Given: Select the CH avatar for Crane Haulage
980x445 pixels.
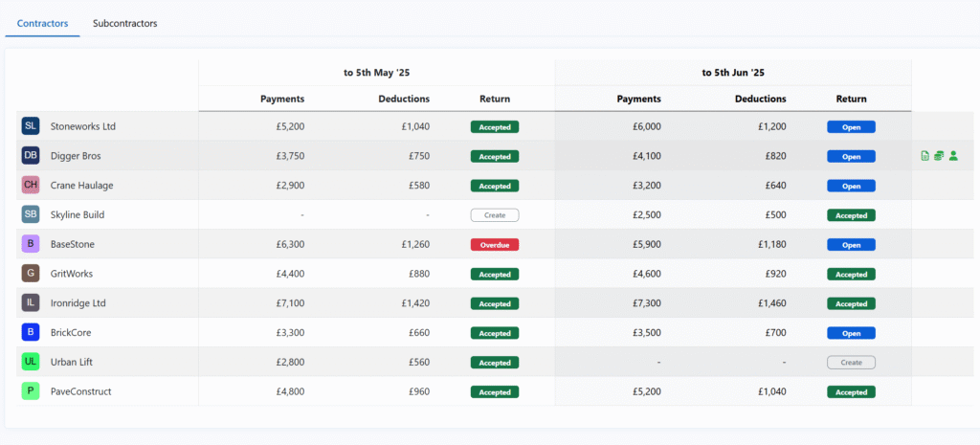Looking at the screenshot, I should [x=31, y=186].
